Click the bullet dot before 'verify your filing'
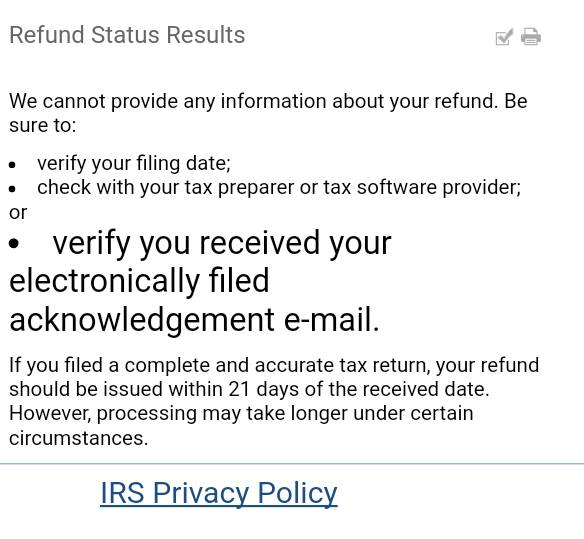 [x=12, y=165]
